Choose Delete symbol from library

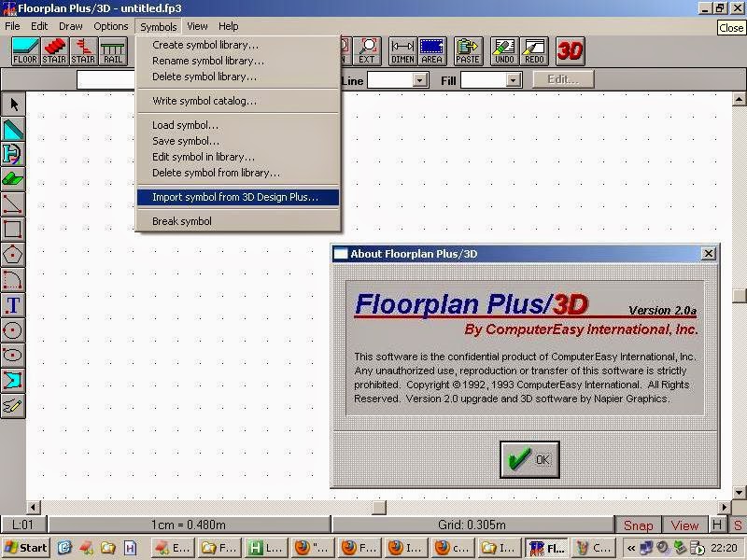point(238,173)
